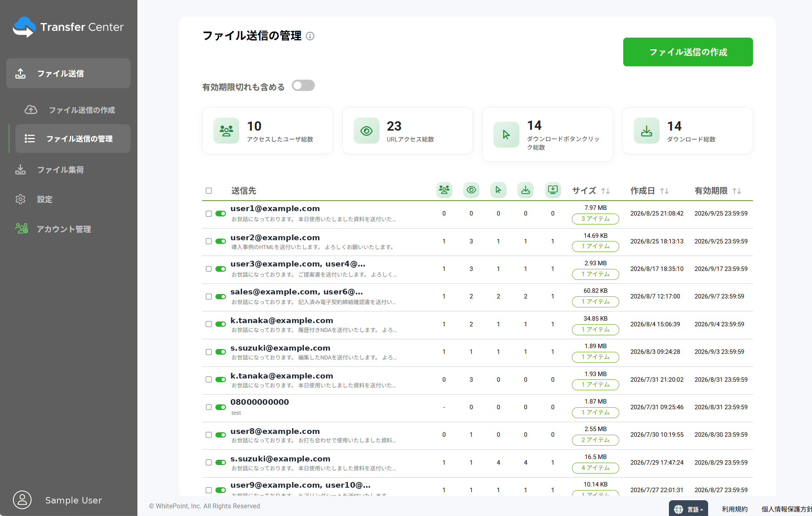Click the eye column header icon

(471, 190)
